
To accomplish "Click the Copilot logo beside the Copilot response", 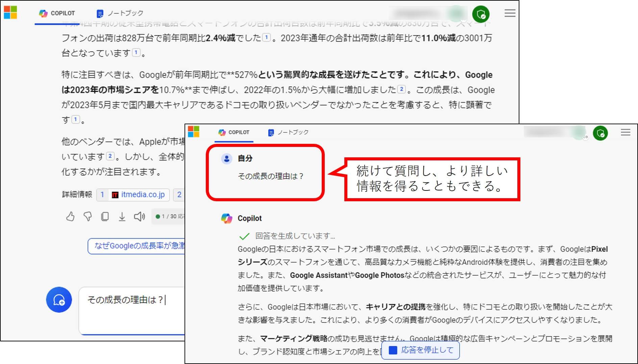I will pos(226,218).
